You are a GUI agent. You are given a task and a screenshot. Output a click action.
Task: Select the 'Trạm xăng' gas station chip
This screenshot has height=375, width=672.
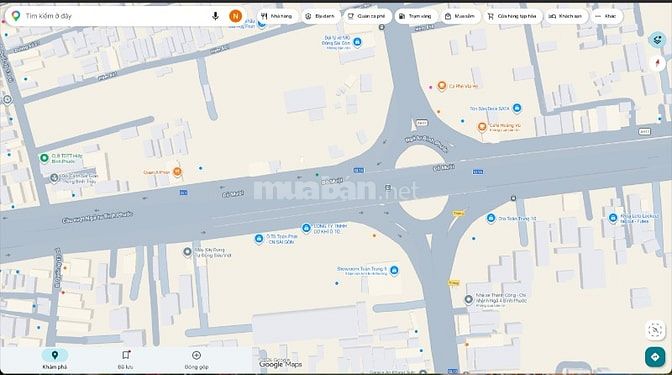point(415,16)
